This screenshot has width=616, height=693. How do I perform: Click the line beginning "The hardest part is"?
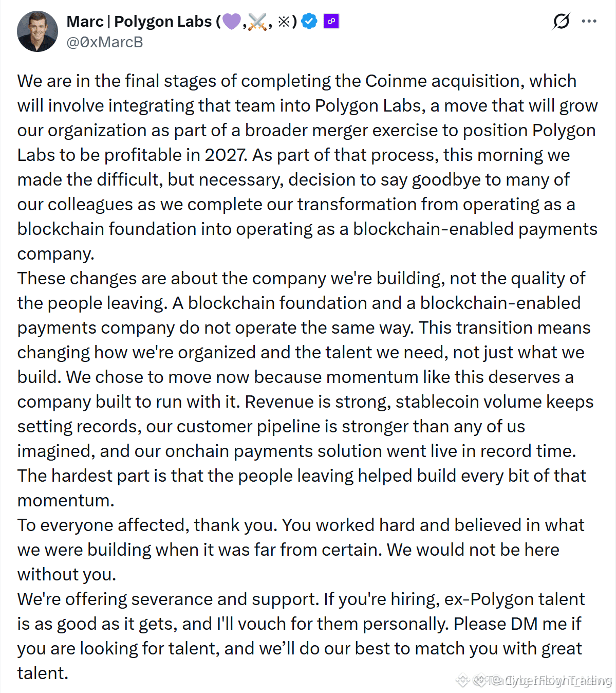click(x=302, y=476)
